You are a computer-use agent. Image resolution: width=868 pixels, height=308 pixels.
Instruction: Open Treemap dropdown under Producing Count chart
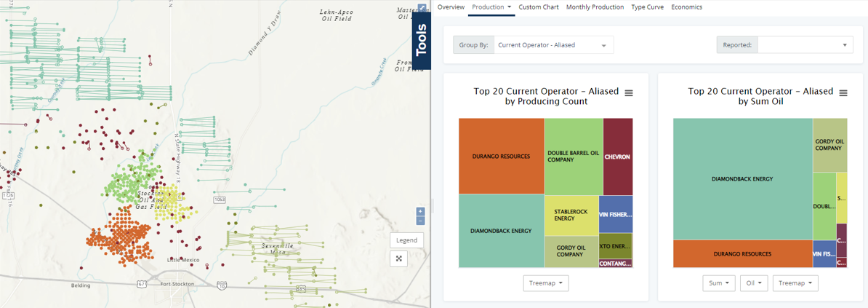coord(546,283)
